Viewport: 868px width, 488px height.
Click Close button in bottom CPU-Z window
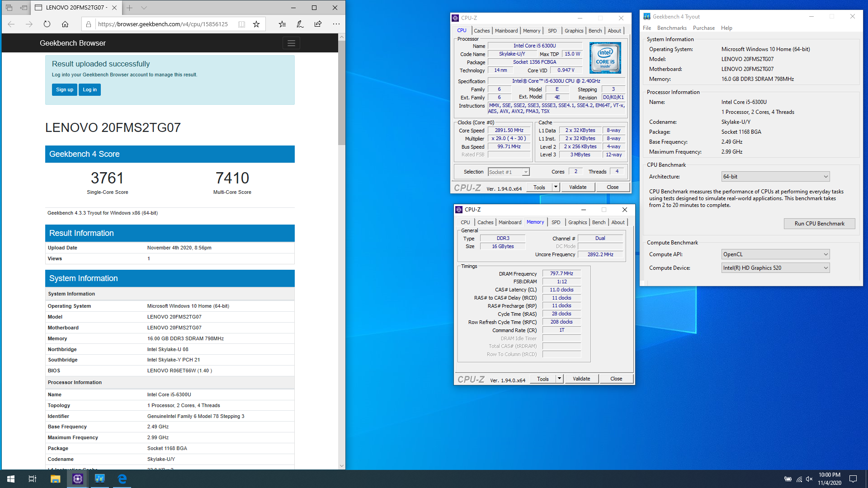pyautogui.click(x=616, y=379)
